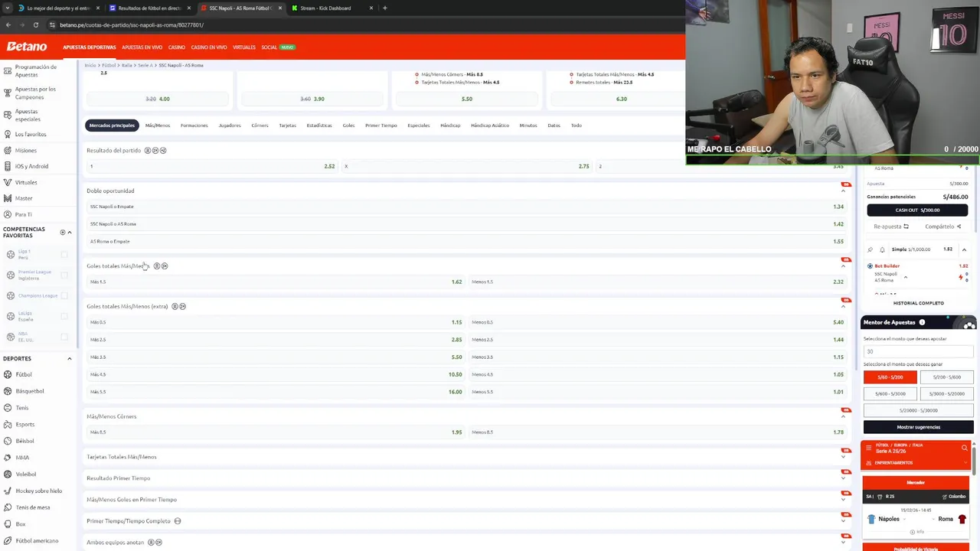This screenshot has width=980, height=551.
Task: Click the Cash Out S/300.00 button
Action: tap(918, 210)
